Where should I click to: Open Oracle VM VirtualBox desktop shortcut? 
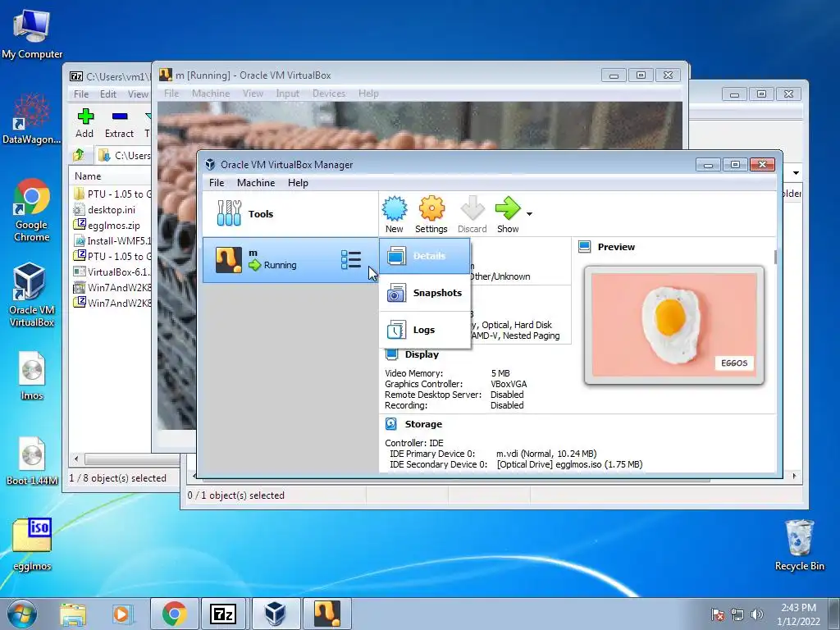pyautogui.click(x=32, y=294)
